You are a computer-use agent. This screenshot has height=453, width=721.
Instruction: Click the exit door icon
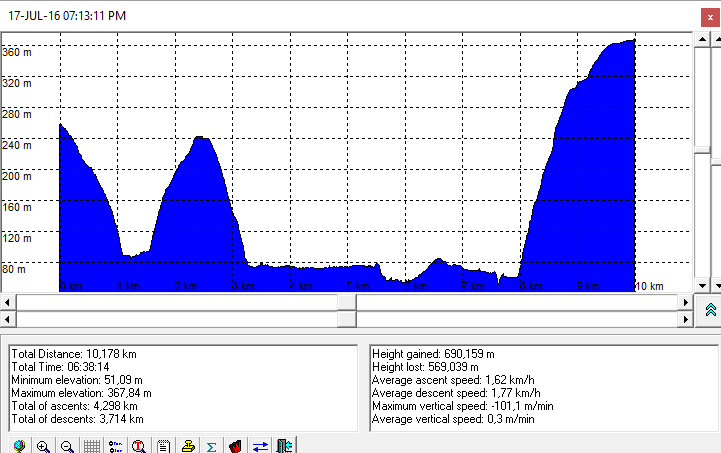284,445
